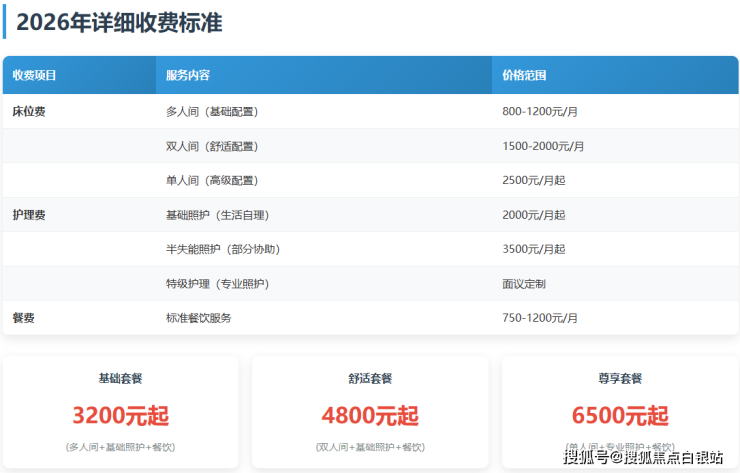The width and height of the screenshot is (740, 473).
Task: Click the 2026年详细收费标准 page title
Action: point(133,22)
